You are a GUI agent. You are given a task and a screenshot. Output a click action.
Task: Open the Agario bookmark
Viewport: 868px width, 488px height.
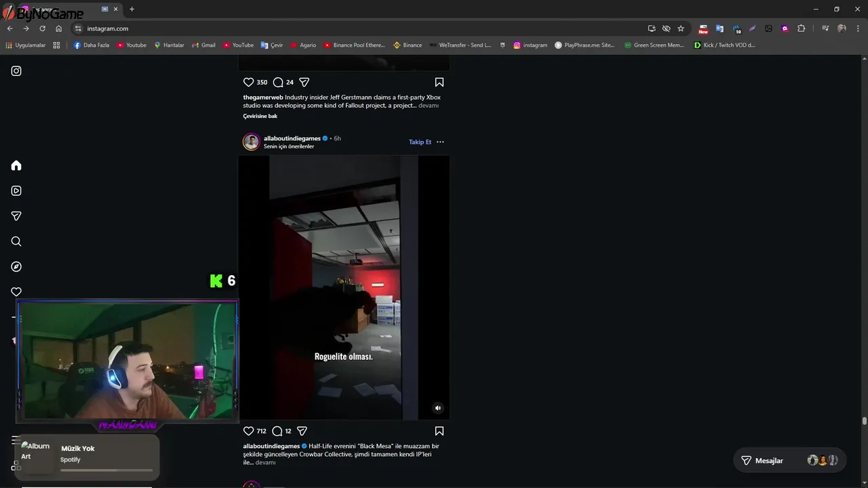(x=303, y=45)
